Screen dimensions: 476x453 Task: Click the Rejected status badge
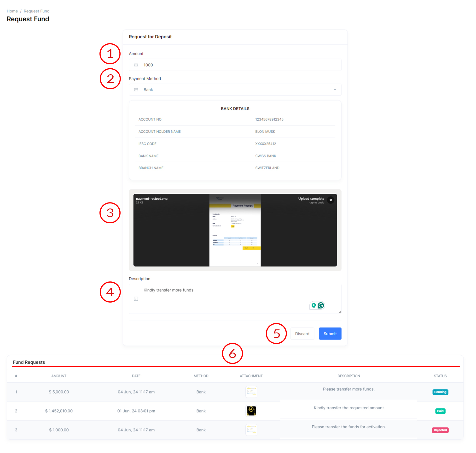tap(441, 430)
